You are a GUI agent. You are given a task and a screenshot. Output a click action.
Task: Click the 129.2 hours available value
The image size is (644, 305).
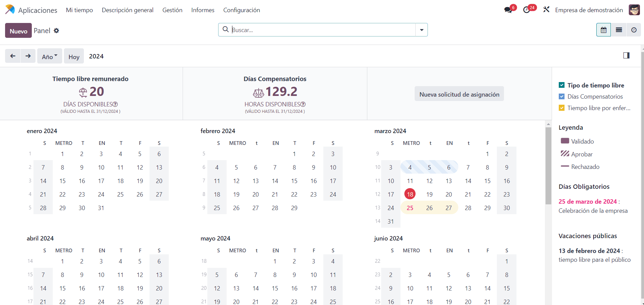click(x=281, y=92)
